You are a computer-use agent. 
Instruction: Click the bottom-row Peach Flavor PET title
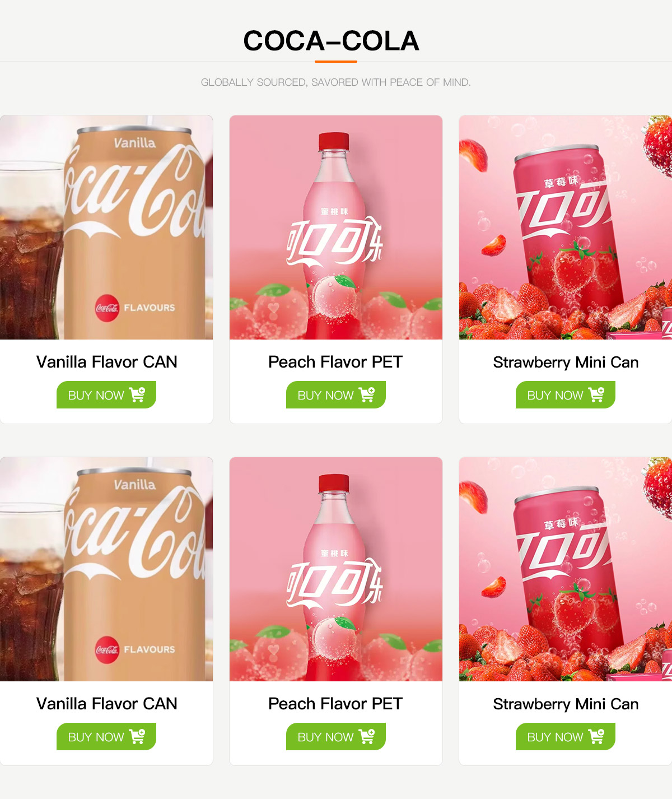(335, 704)
